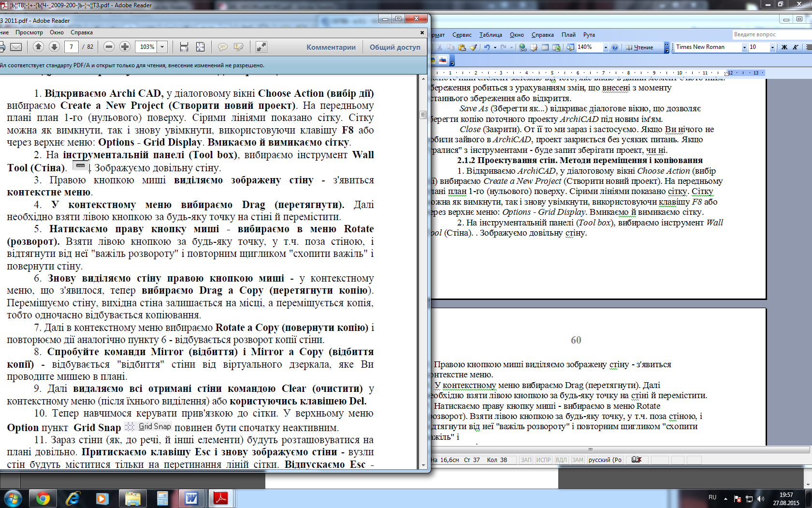Go to next page in Adobe Reader
Image resolution: width=812 pixels, height=508 pixels.
[x=55, y=47]
